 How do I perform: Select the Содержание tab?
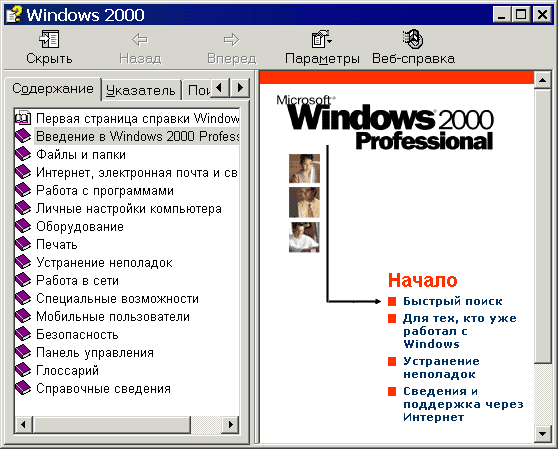[x=53, y=89]
